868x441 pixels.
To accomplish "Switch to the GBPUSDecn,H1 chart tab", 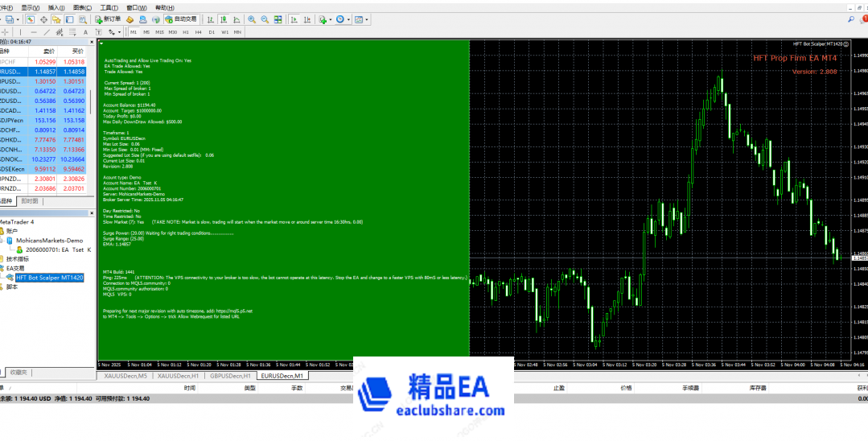I will coord(232,376).
